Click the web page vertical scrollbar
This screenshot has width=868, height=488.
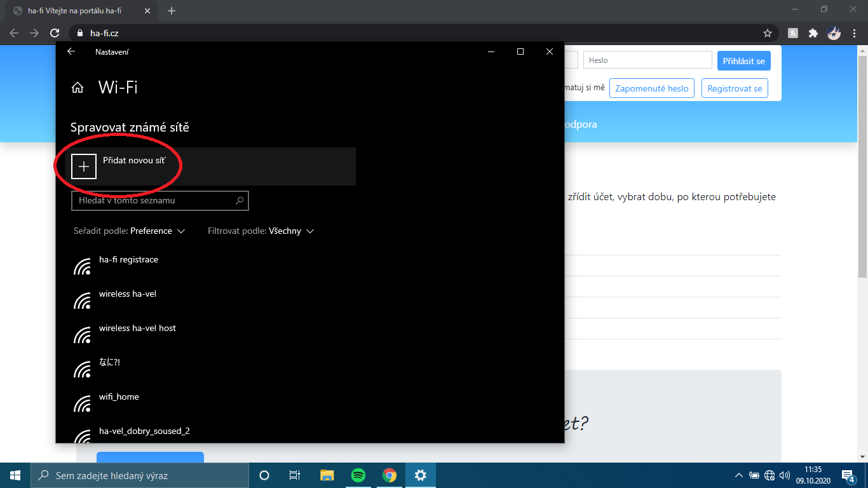point(862,166)
